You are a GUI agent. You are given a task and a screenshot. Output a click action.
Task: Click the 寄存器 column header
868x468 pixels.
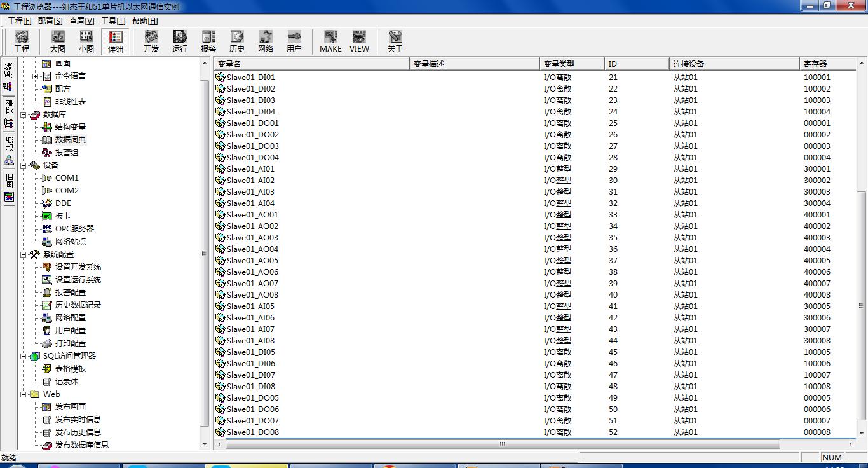pos(826,64)
